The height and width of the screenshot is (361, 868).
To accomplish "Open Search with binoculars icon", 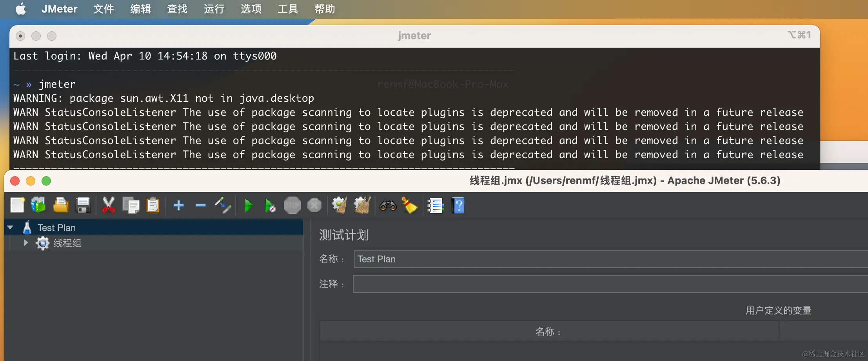I will (388, 205).
